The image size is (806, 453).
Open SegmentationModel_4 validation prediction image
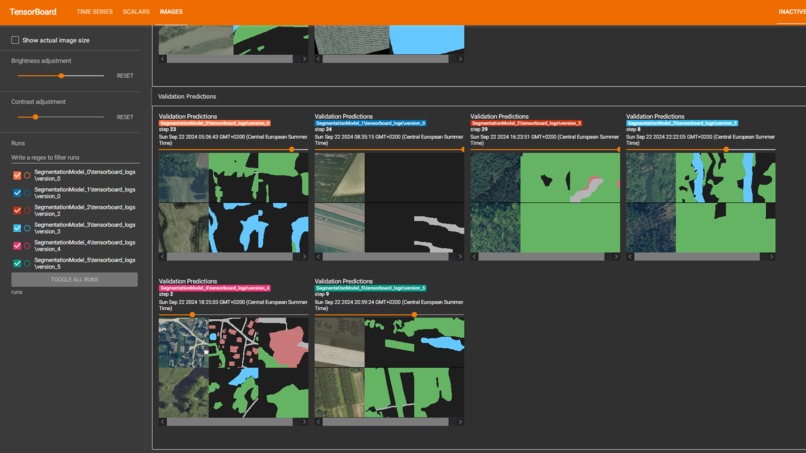pos(233,367)
